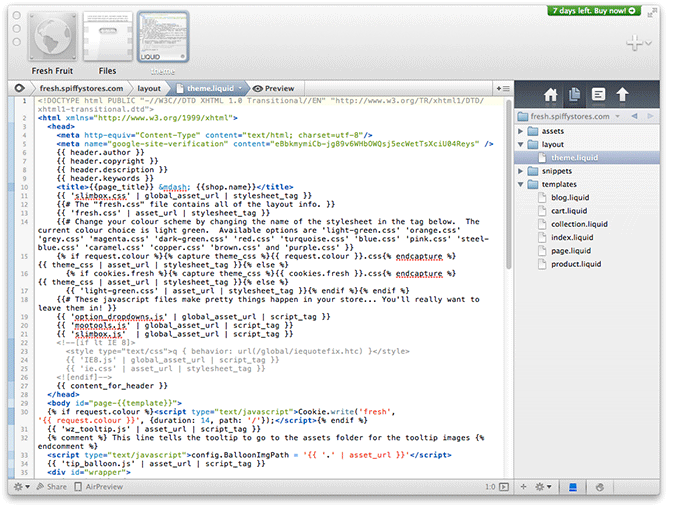Image resolution: width=675 pixels, height=506 pixels.
Task: Click the editor vertical scrollbar
Action: click(508, 184)
